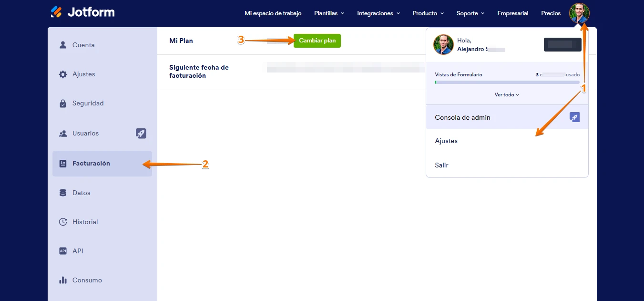
Task: Click the Historial clock icon
Action: pos(62,221)
